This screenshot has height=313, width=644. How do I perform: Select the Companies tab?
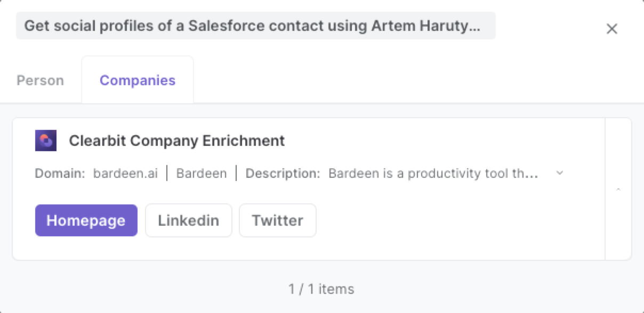[x=138, y=80]
